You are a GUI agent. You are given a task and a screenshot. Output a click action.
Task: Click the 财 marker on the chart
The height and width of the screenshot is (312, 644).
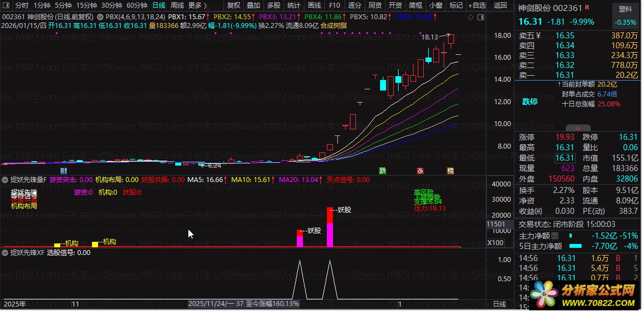pyautogui.click(x=64, y=171)
